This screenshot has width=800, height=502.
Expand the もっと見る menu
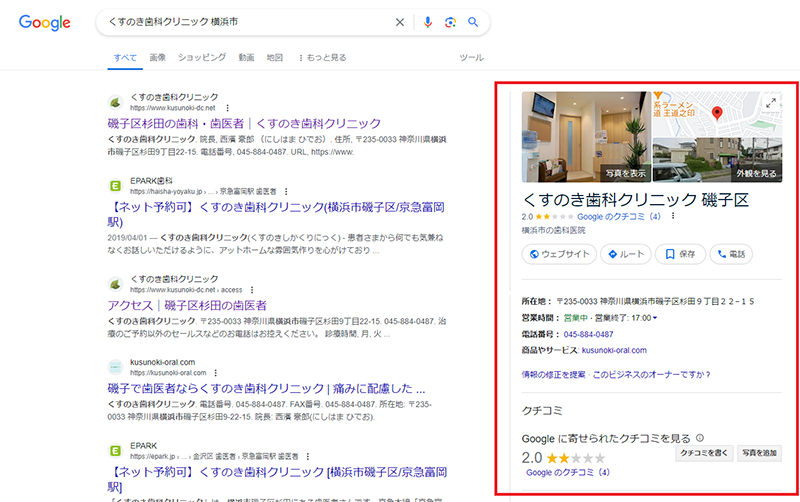[322, 58]
